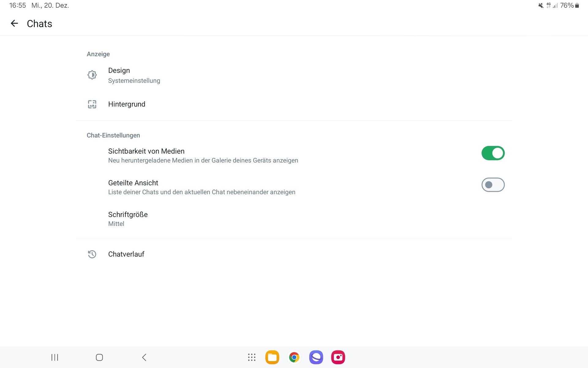588x368 pixels.
Task: Click the Chatverlauf history clock icon
Action: (x=92, y=254)
